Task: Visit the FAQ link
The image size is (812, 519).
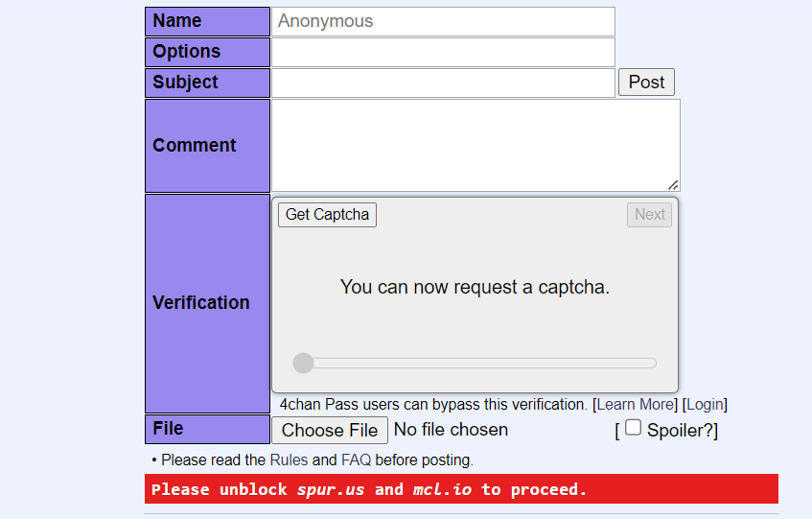Action: (356, 460)
